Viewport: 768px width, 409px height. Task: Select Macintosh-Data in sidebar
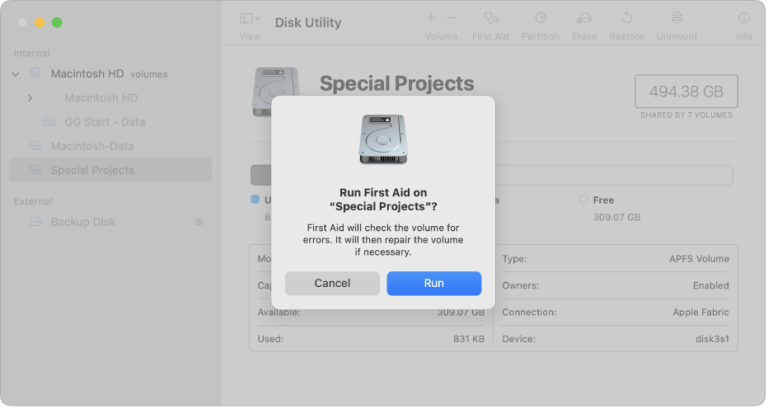92,146
